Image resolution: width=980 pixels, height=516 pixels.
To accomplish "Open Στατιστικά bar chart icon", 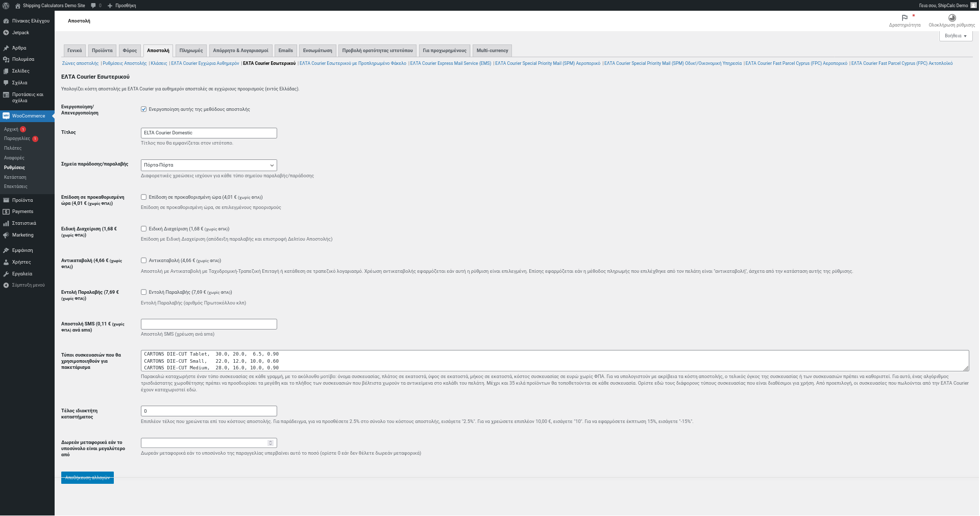I will pyautogui.click(x=6, y=223).
